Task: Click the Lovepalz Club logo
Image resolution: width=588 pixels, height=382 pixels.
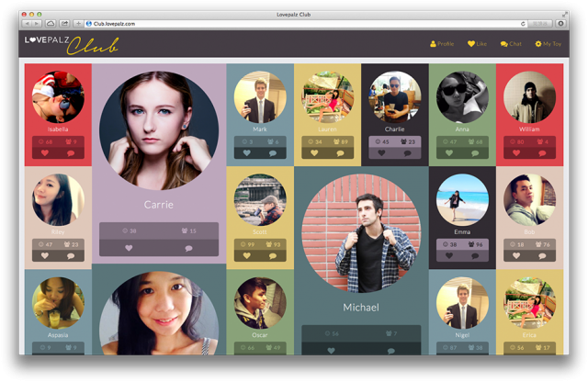Action: pyautogui.click(x=71, y=43)
